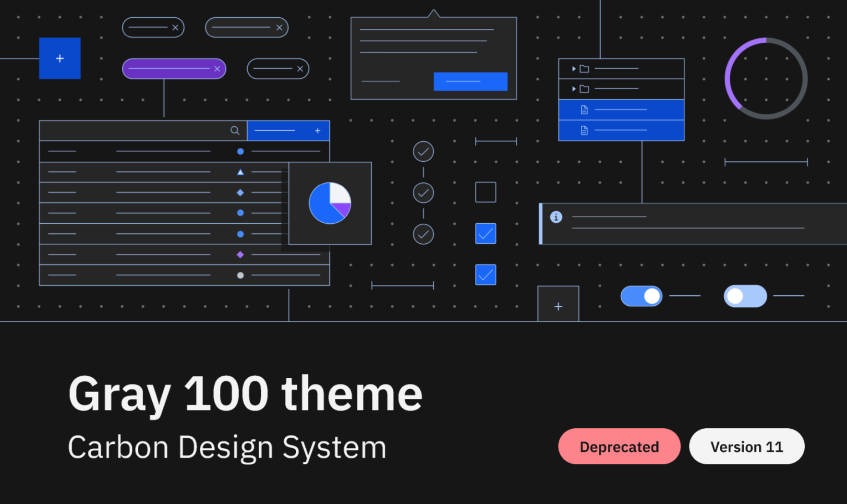Viewport: 847px width, 504px height.
Task: Turn on the light blue toggle switch
Action: [x=745, y=296]
